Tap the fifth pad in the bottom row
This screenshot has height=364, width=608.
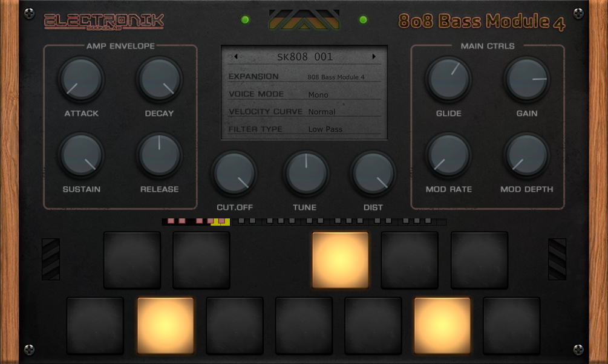(373, 326)
